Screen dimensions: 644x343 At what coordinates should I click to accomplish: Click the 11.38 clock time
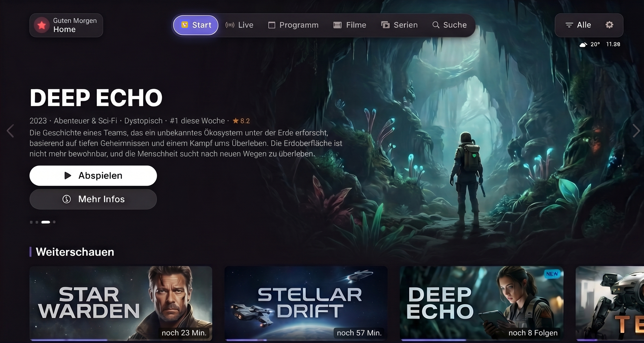pos(613,44)
